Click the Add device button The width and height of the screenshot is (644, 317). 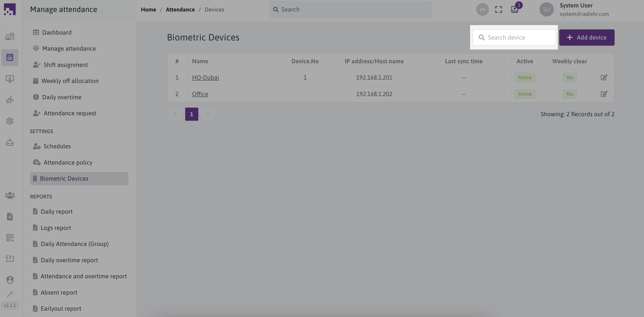pyautogui.click(x=587, y=38)
